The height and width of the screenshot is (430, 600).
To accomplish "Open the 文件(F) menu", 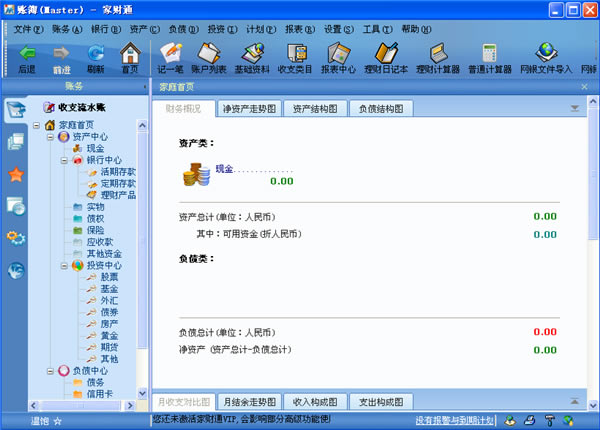I will (x=29, y=29).
